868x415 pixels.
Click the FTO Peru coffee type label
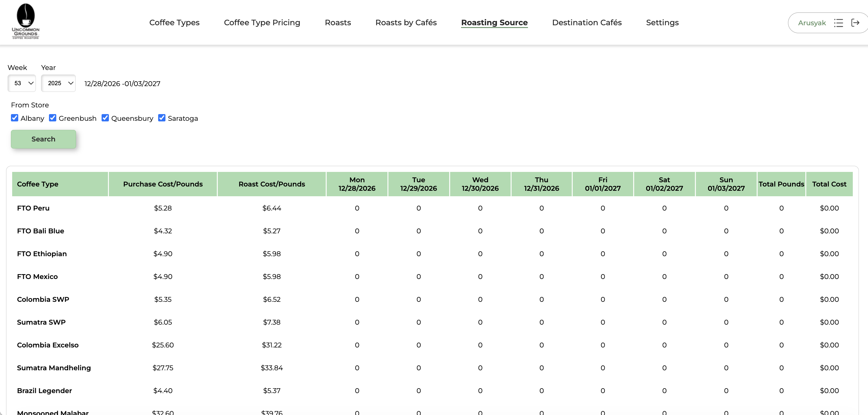33,208
